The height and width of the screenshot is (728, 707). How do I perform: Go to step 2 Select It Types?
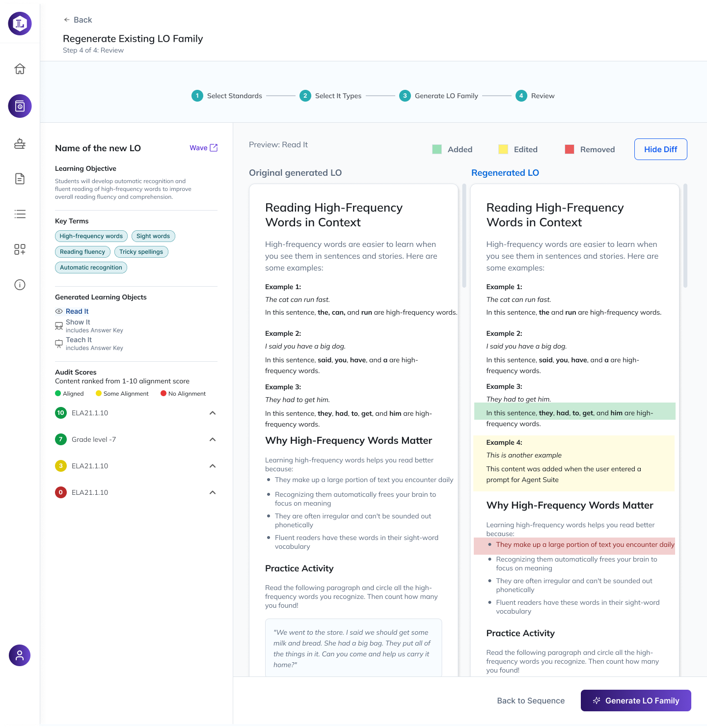coord(330,96)
